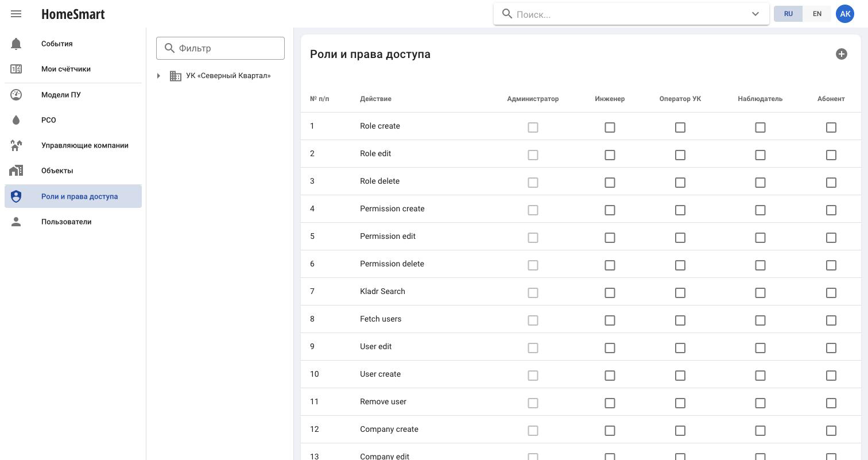The width and height of the screenshot is (868, 460).
Task: Click the shield icon for Роли и права доступа
Action: tap(16, 196)
